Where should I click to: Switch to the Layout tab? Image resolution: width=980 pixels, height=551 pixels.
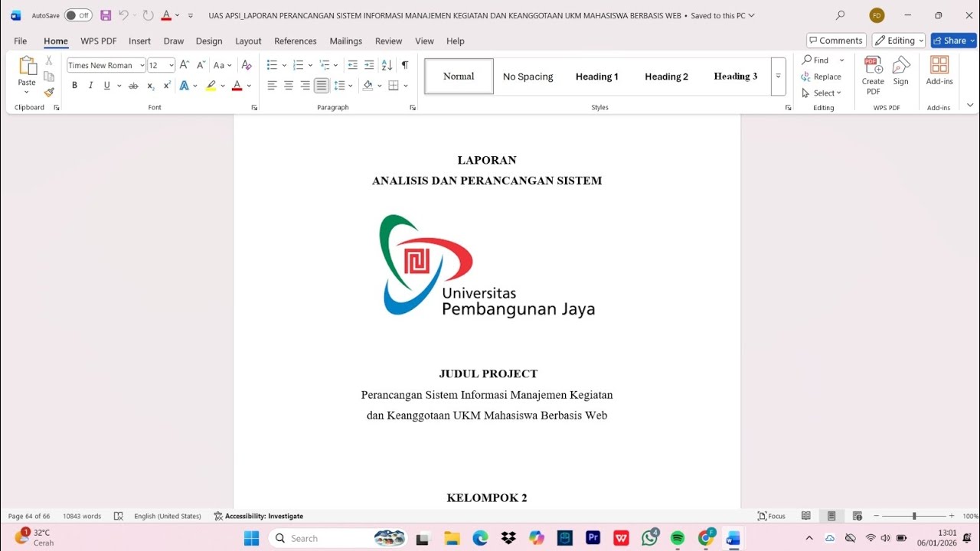click(x=248, y=41)
